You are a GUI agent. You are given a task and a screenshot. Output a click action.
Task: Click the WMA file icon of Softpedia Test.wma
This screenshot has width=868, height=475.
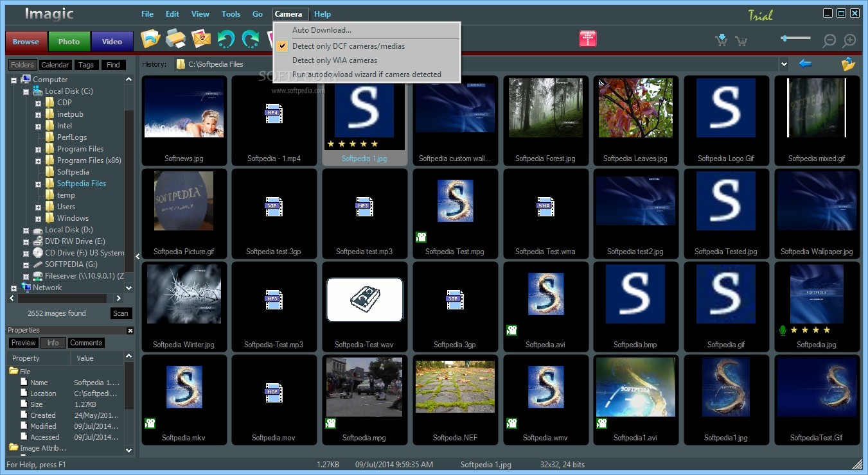[545, 206]
